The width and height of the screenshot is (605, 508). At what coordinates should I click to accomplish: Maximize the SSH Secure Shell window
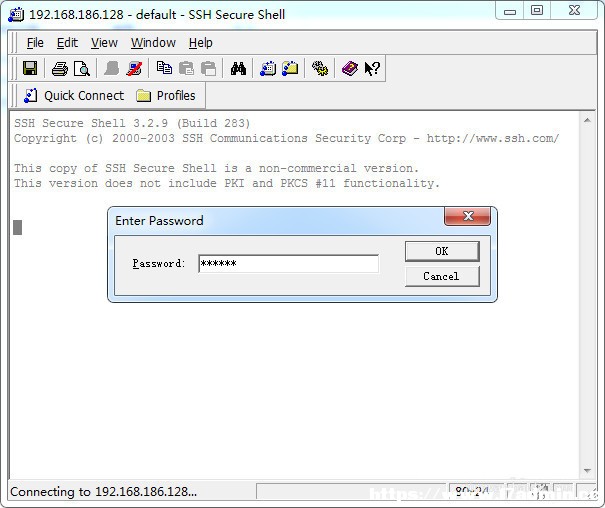(x=537, y=11)
